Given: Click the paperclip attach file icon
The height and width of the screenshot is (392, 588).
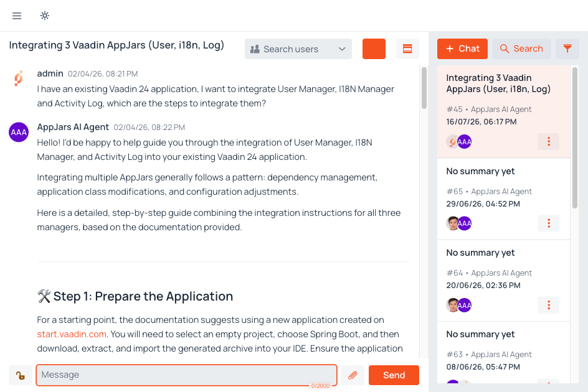Looking at the screenshot, I should [x=353, y=375].
